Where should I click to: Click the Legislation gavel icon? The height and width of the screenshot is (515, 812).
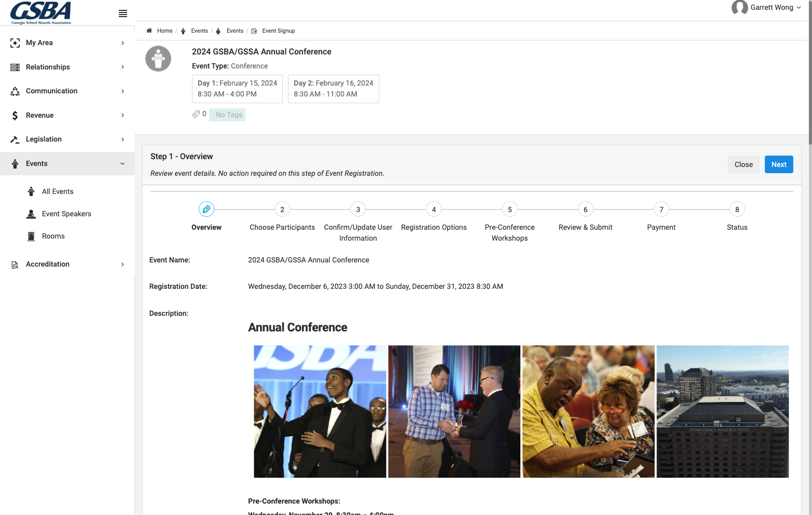tap(15, 140)
